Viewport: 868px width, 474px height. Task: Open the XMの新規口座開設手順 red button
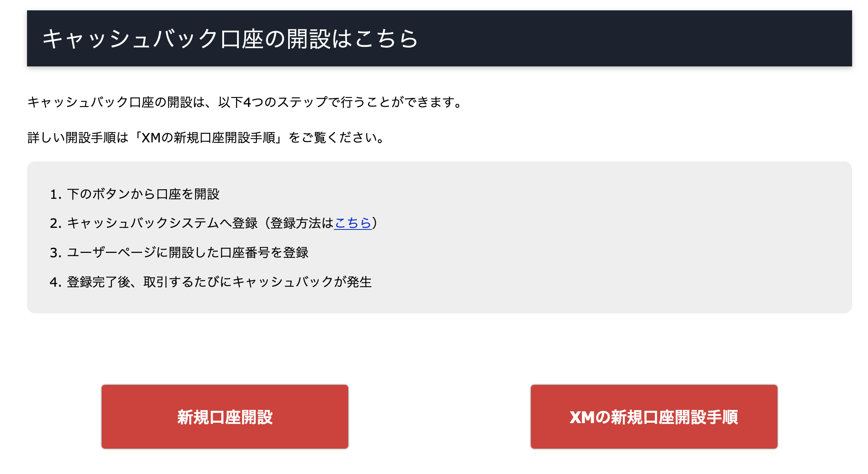point(654,417)
